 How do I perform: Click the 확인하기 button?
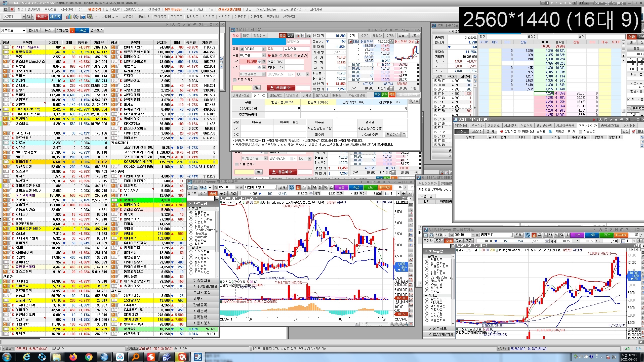tap(392, 134)
